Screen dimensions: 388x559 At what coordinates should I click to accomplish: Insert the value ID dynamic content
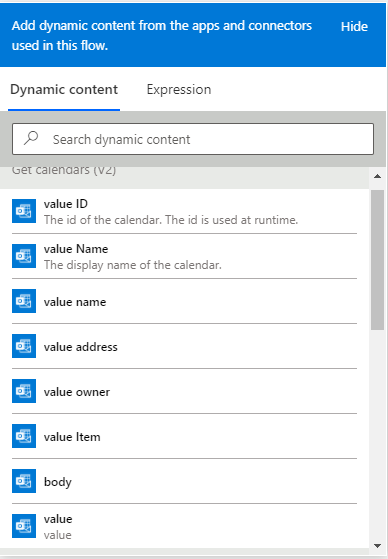pos(184,211)
